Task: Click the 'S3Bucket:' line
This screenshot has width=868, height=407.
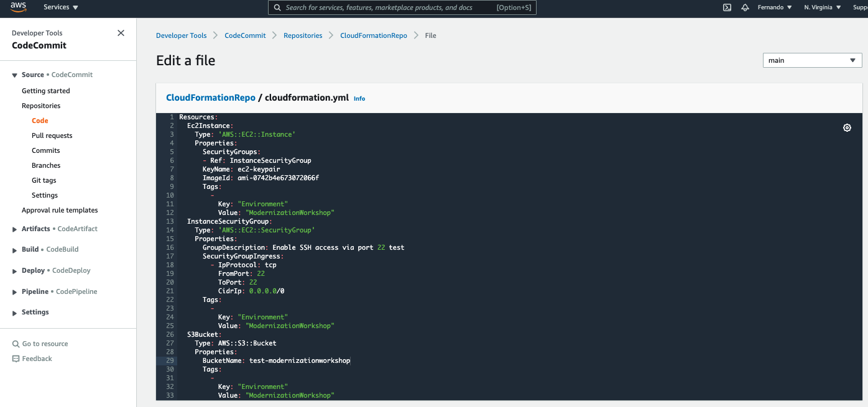Action: 205,334
